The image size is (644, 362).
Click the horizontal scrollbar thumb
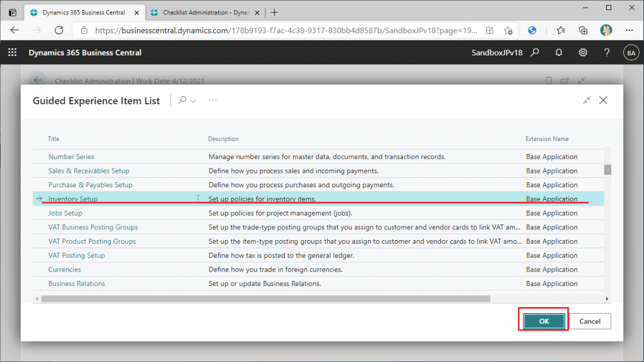click(x=266, y=299)
